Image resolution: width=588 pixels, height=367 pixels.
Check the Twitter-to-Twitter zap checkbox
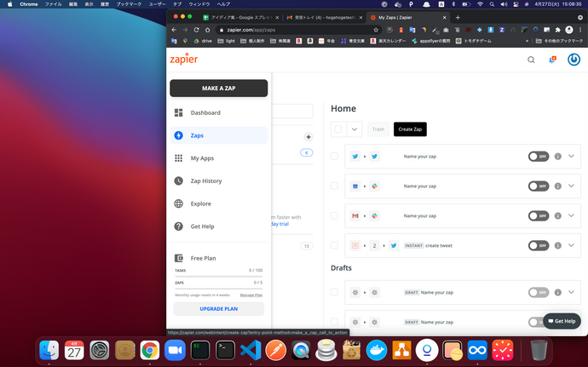point(334,157)
